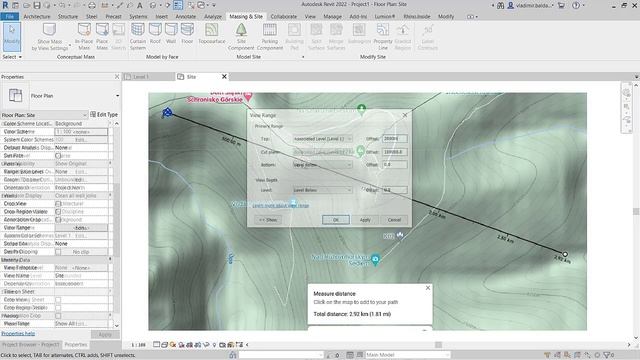Screen dimensions: 640x360
Task: Open the Toposurface tool
Action: (211, 33)
